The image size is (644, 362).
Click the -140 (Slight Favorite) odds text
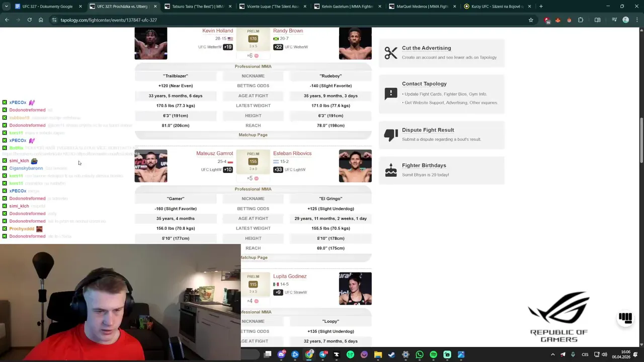[x=331, y=85]
